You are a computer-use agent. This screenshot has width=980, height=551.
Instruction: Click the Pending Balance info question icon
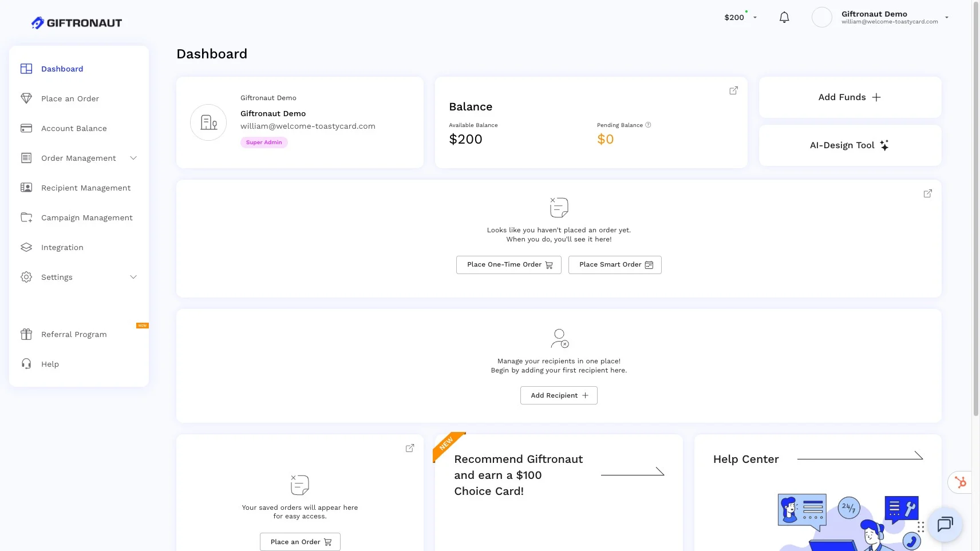[x=648, y=125]
